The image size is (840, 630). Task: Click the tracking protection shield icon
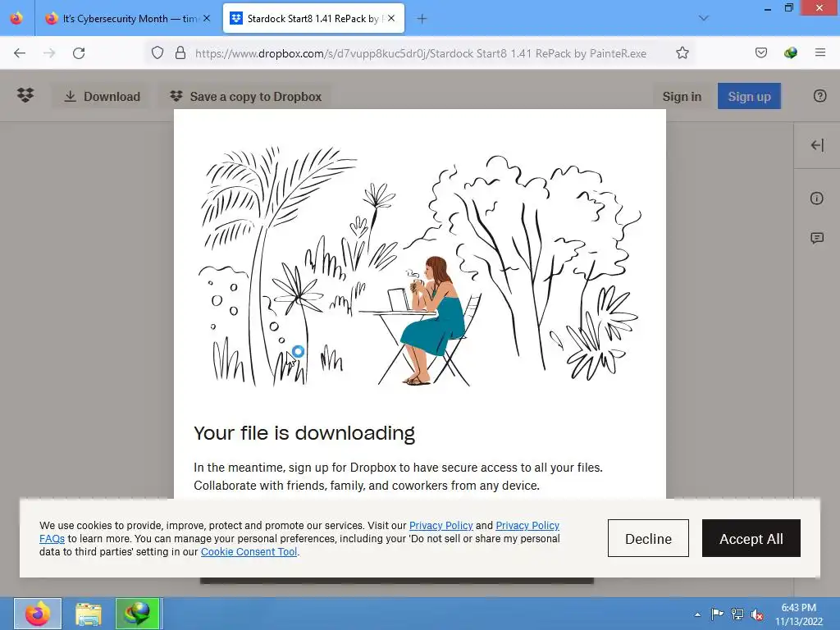[x=157, y=53]
